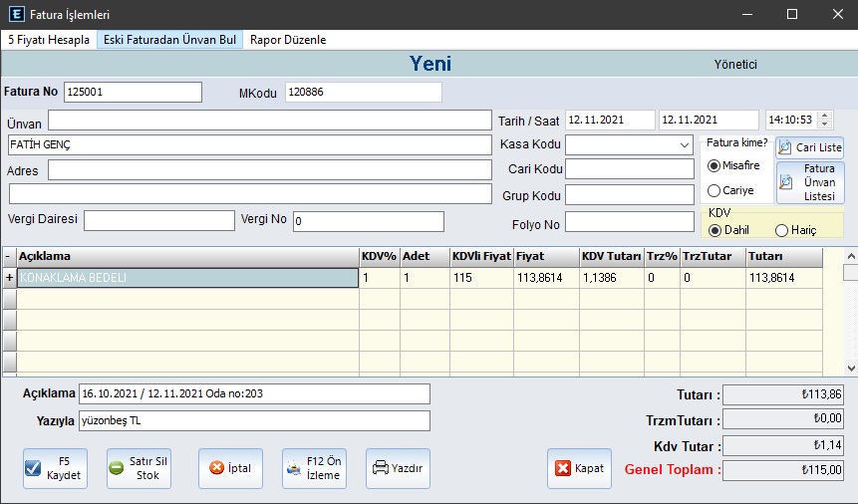Choose the KDV Hariç option
Image resolution: width=858 pixels, height=504 pixels.
[x=781, y=231]
